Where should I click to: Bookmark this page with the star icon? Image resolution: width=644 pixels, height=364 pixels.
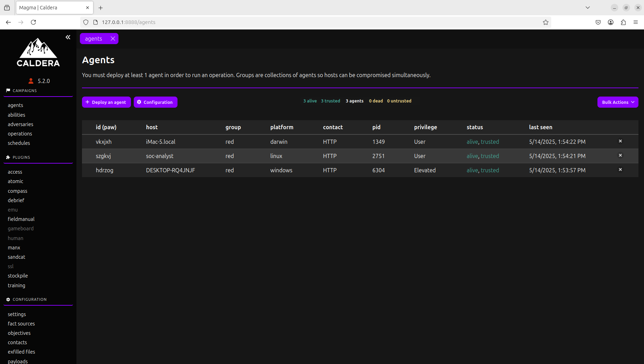(545, 22)
